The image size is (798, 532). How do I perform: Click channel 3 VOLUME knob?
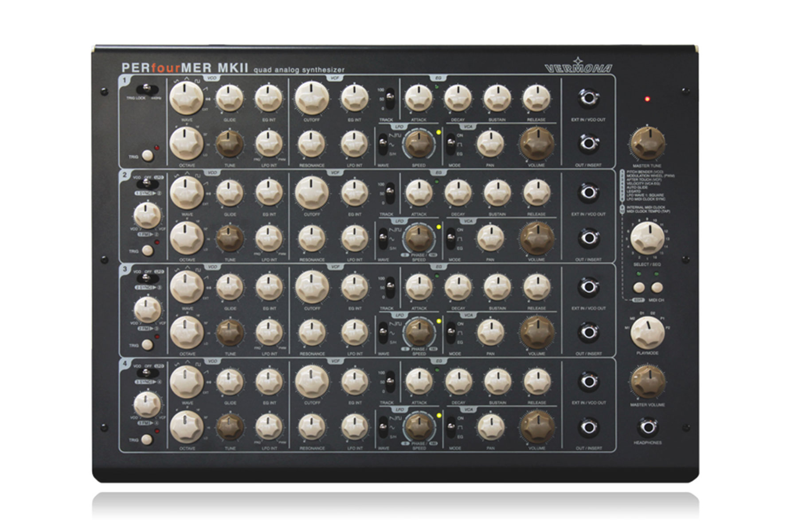coord(536,333)
